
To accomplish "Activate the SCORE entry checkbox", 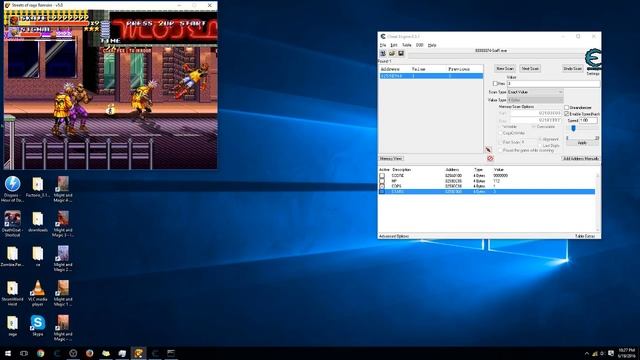I will click(382, 176).
